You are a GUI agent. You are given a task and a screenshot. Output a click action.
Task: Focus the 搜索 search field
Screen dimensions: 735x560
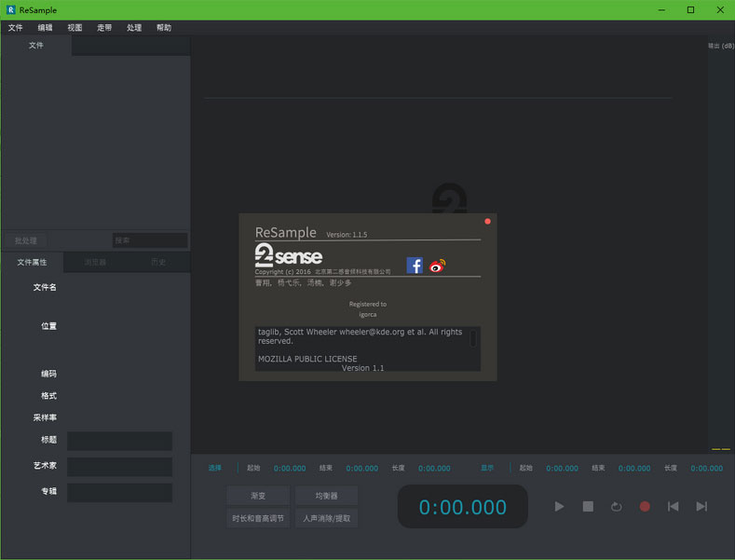coord(150,240)
